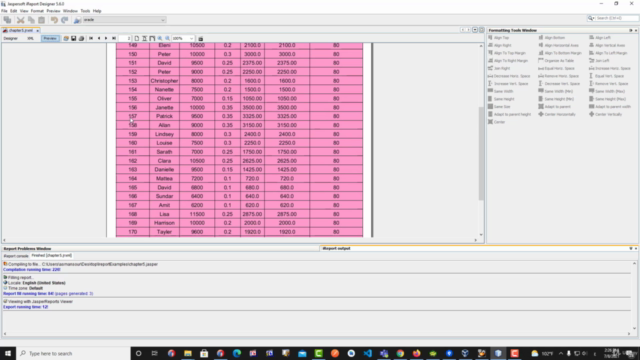This screenshot has height=360, width=640.
Task: Go to the first page of preview
Action: pyautogui.click(x=91, y=38)
